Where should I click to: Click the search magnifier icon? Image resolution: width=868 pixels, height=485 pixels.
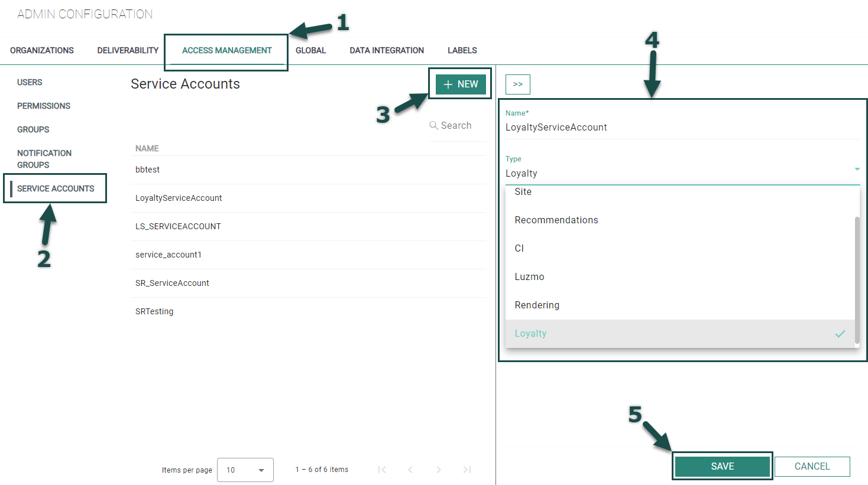433,125
